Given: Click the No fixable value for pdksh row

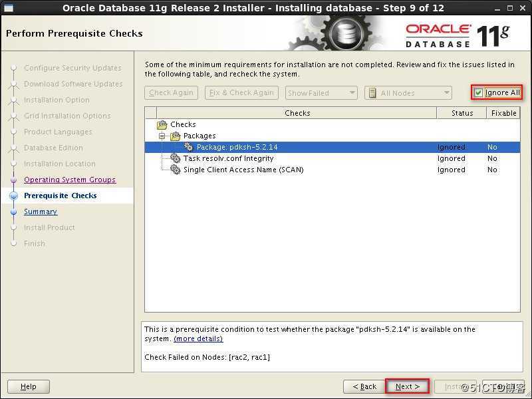Looking at the screenshot, I should 492,147.
